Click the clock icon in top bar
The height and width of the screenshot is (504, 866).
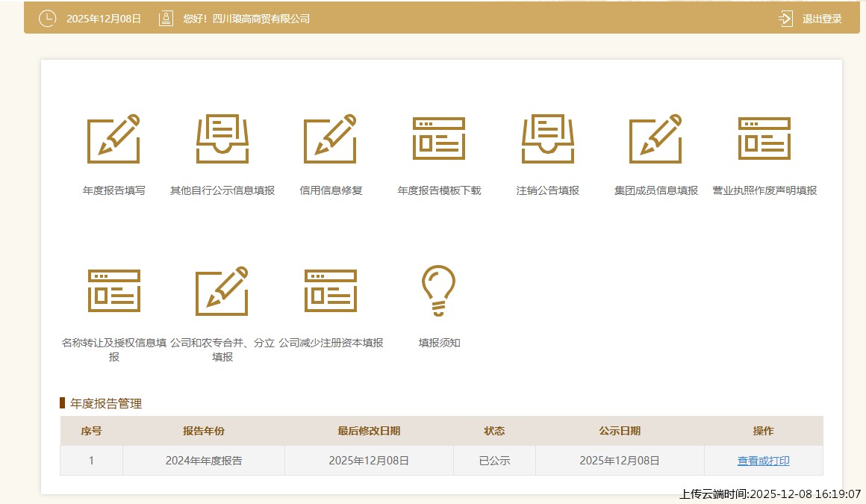(47, 19)
